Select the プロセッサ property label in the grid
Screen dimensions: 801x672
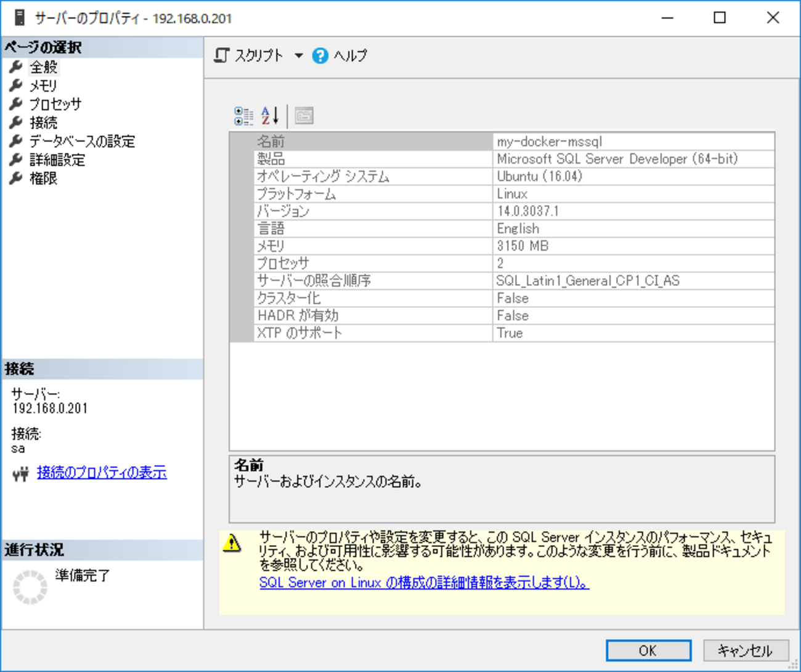point(283,263)
